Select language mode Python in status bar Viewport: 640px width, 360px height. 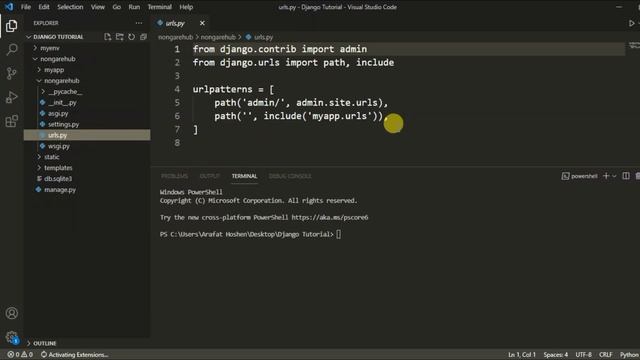tap(629, 355)
